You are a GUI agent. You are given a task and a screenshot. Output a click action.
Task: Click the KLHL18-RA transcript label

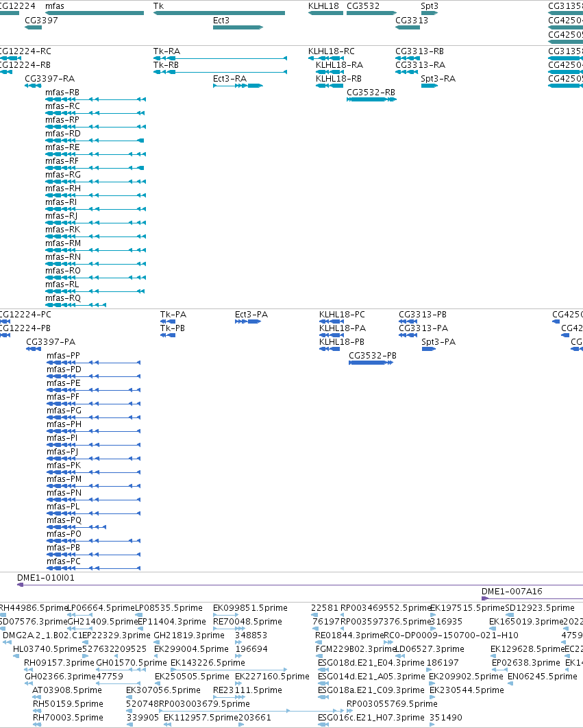(x=339, y=65)
